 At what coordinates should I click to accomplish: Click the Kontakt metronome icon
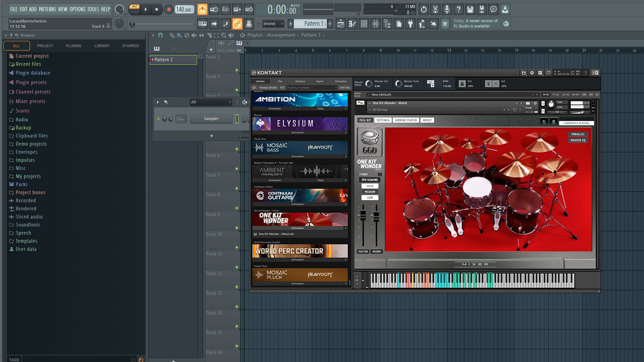point(462,84)
